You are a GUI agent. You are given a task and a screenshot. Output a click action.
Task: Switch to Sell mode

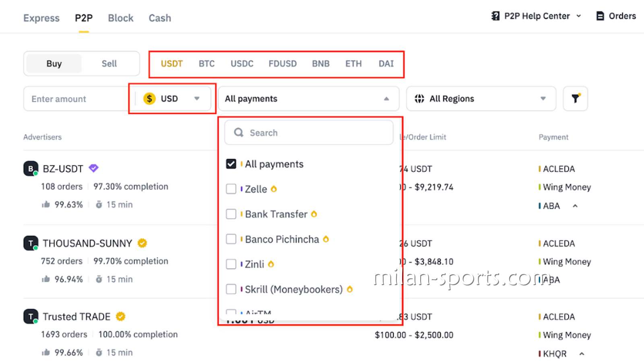(x=109, y=64)
